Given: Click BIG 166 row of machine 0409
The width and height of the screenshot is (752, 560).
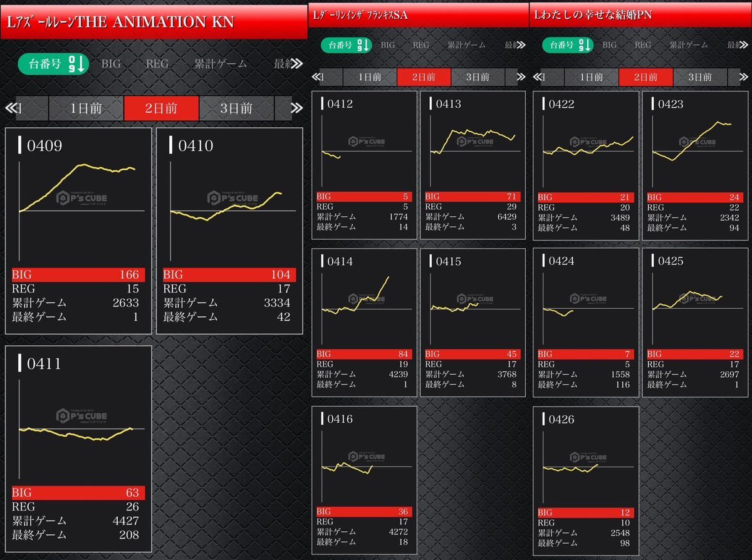Looking at the screenshot, I should click(x=78, y=275).
